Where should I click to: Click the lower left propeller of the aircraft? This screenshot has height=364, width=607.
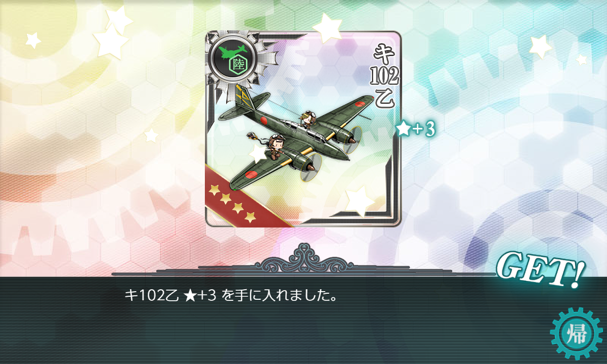pos(311,168)
